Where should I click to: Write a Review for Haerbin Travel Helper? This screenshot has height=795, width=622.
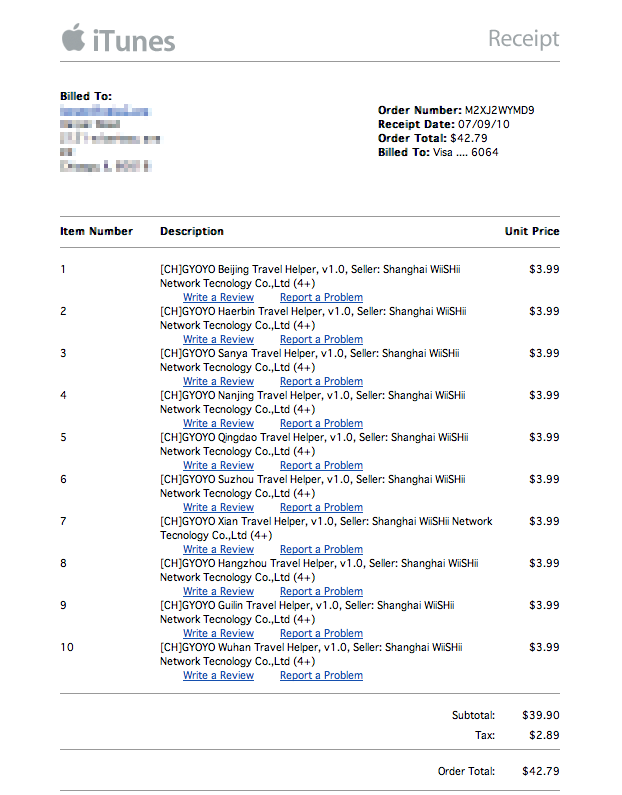(218, 339)
